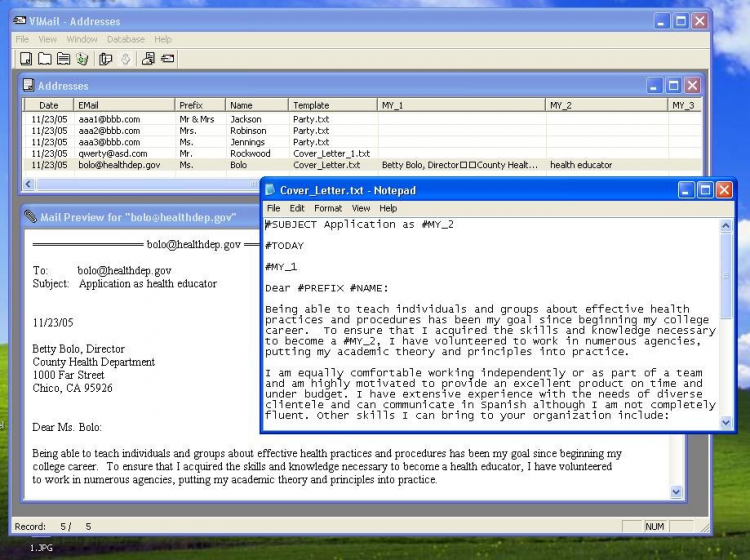Click the lined template page toolbar icon
This screenshot has height=560, width=750.
click(x=63, y=59)
